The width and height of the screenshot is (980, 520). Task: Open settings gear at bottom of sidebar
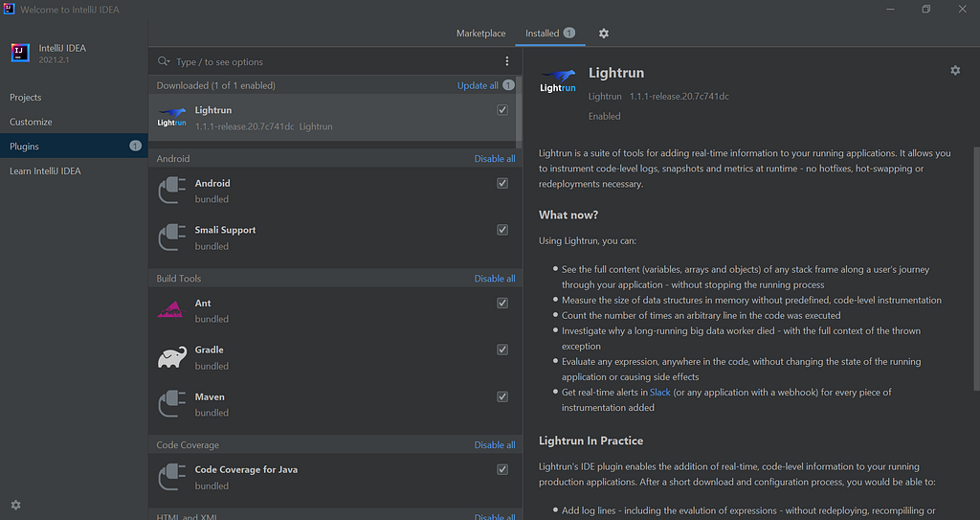tap(15, 505)
